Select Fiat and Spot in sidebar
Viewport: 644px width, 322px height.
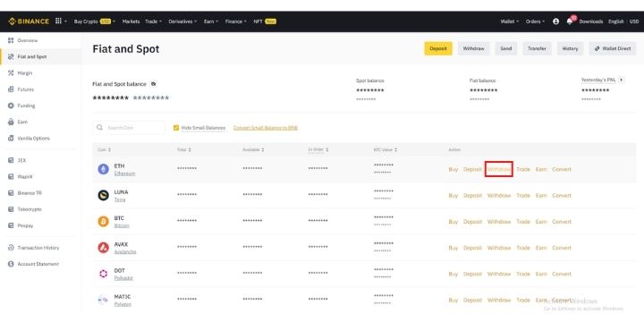pyautogui.click(x=40, y=56)
